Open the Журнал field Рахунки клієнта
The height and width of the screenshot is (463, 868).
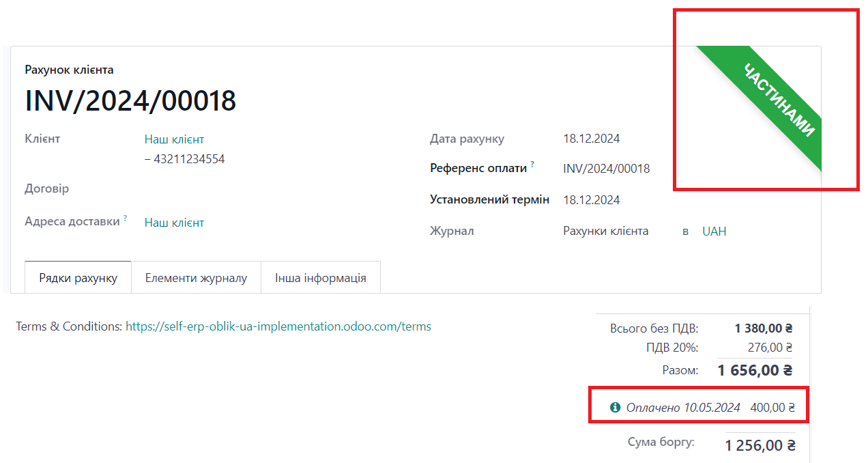[x=605, y=231]
